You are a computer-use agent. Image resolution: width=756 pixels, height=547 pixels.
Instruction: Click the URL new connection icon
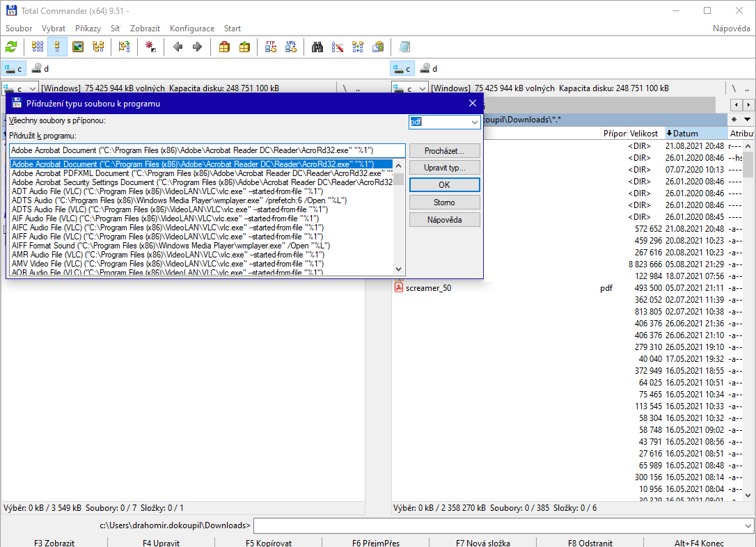pos(291,47)
